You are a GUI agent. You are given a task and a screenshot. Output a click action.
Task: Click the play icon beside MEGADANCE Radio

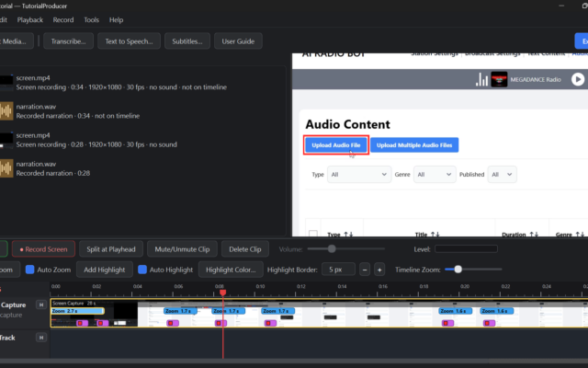[578, 79]
